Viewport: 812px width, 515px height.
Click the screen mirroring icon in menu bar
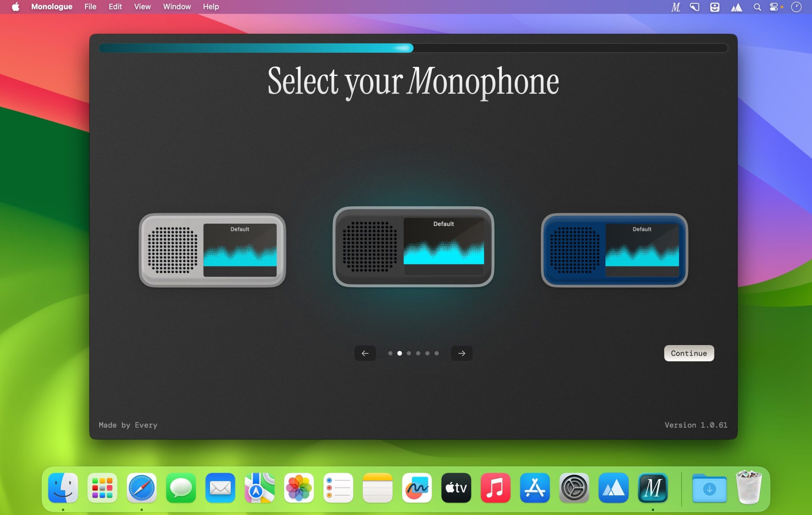[695, 7]
